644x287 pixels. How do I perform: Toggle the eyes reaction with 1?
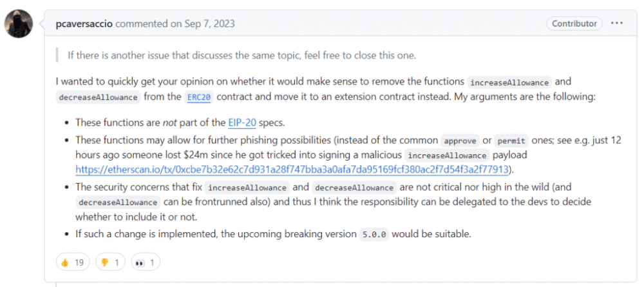point(146,262)
